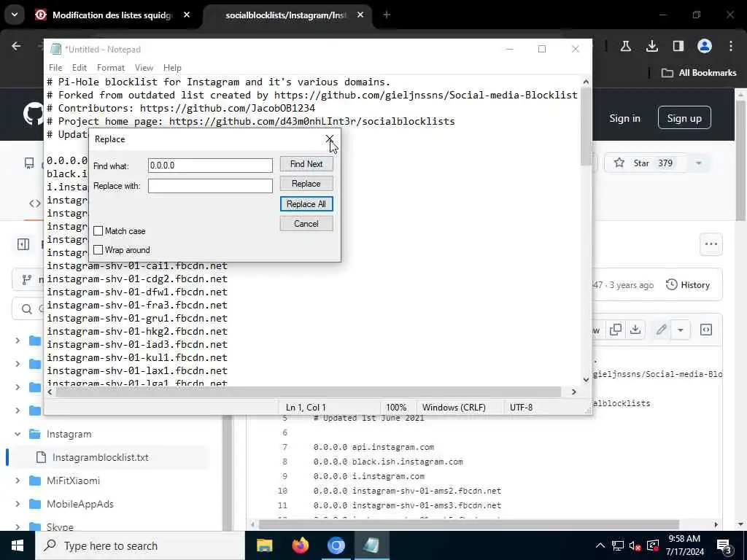Click the taskbar search box
Screen dimensions: 747x560
click(140, 545)
